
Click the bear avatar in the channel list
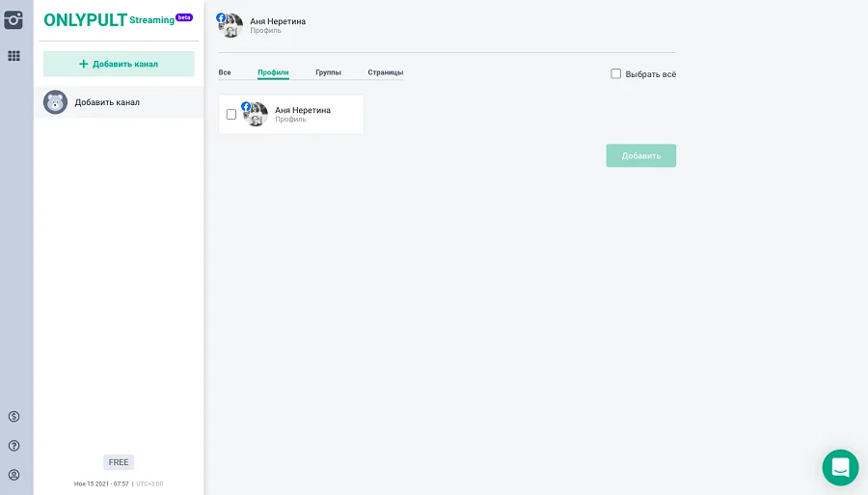[56, 102]
